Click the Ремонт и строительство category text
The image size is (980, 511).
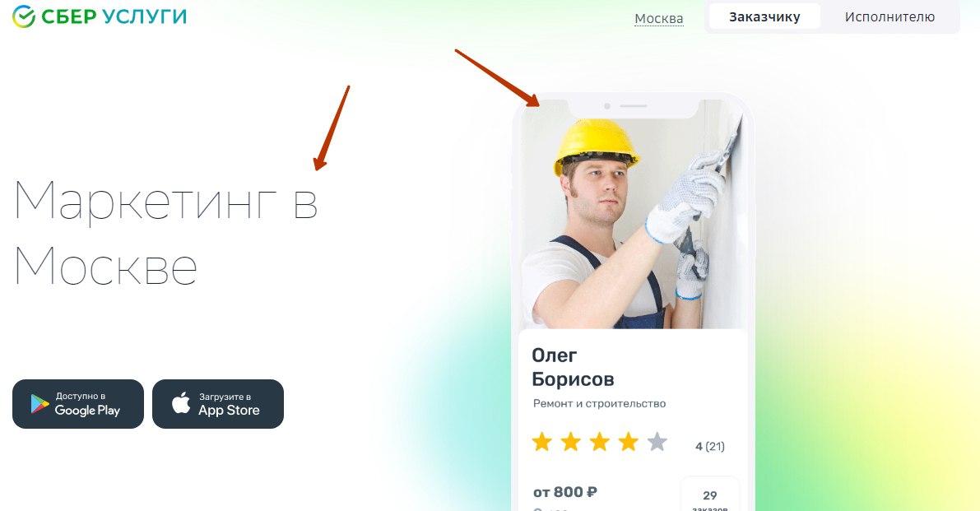point(599,403)
